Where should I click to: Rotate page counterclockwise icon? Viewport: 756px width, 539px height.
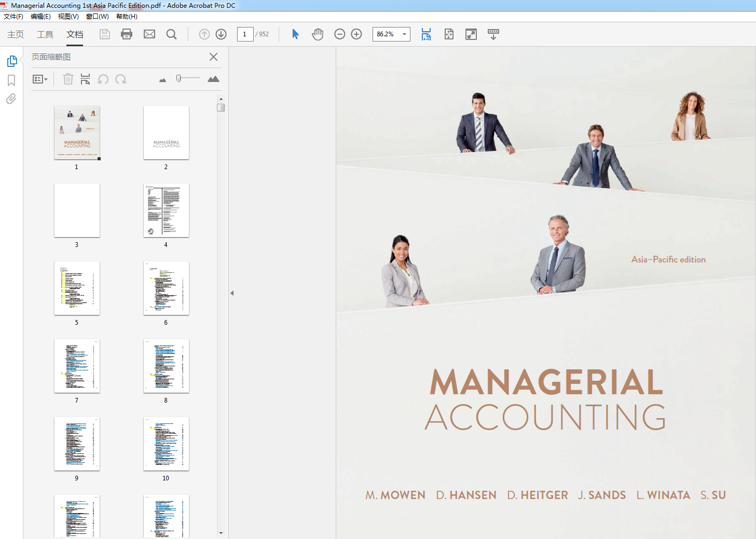coord(103,79)
